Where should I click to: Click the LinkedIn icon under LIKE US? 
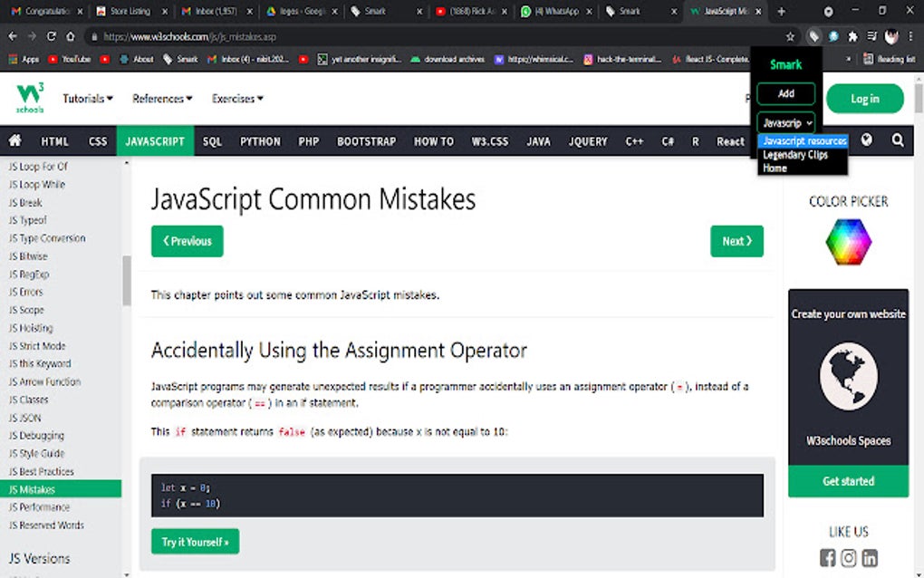click(x=869, y=558)
